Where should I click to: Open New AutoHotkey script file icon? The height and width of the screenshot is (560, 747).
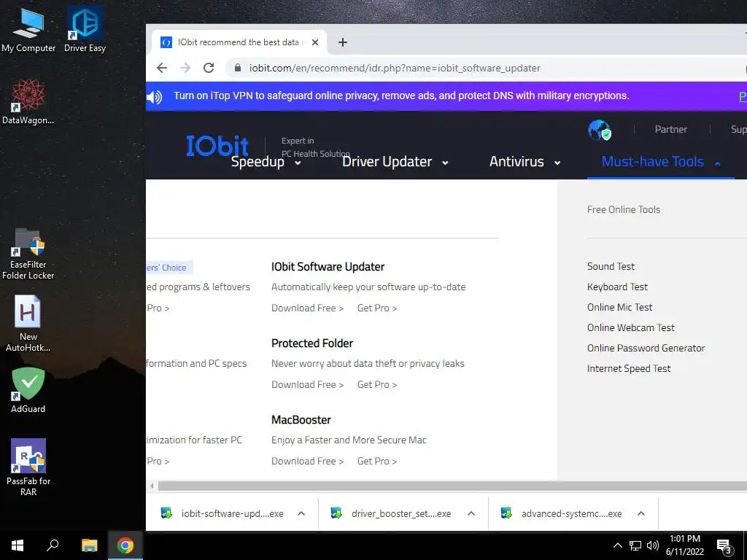(x=28, y=324)
